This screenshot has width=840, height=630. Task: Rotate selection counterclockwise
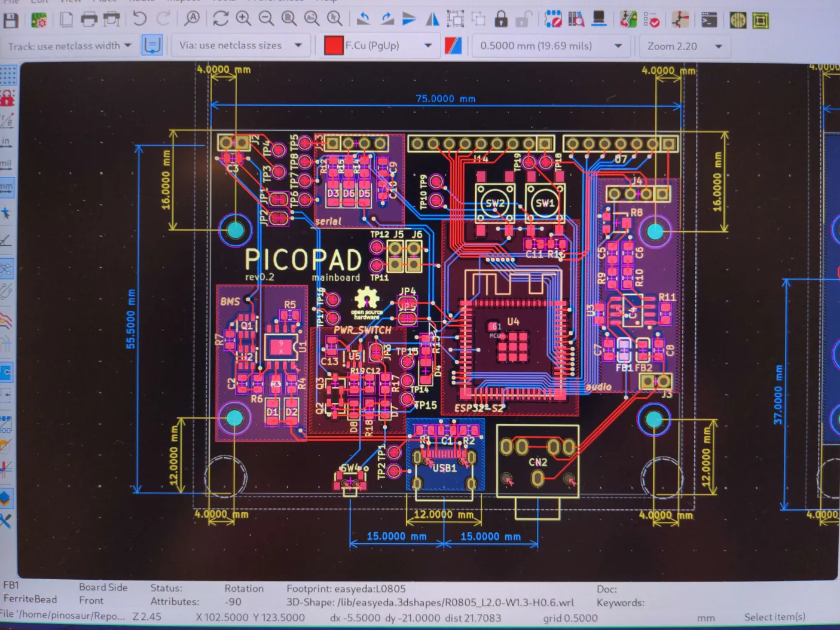(x=363, y=19)
